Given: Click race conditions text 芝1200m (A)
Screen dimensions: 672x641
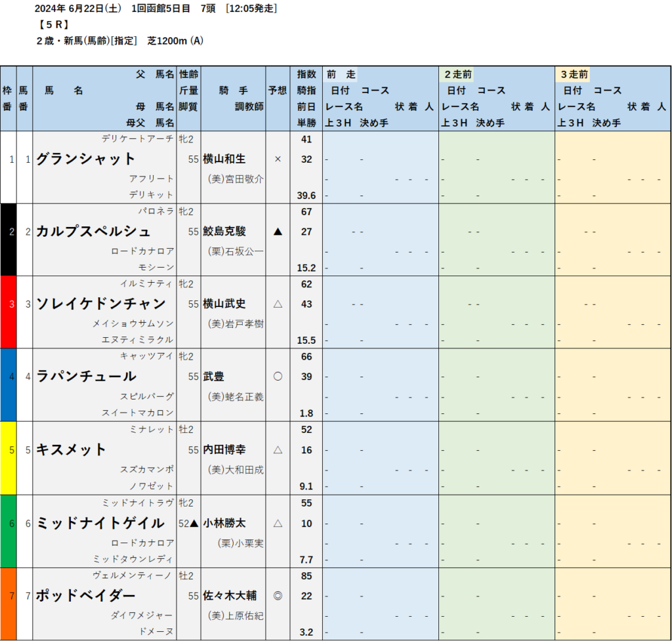Looking at the screenshot, I should 175,41.
